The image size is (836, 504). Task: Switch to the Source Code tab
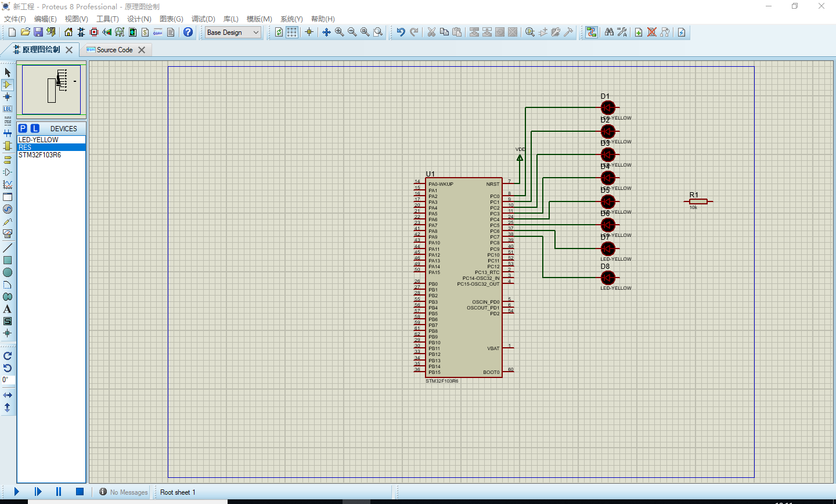115,50
